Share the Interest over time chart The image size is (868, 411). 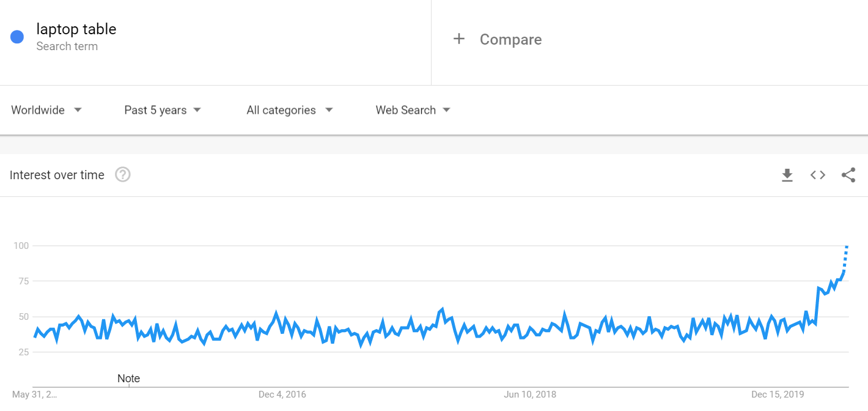[x=848, y=175]
